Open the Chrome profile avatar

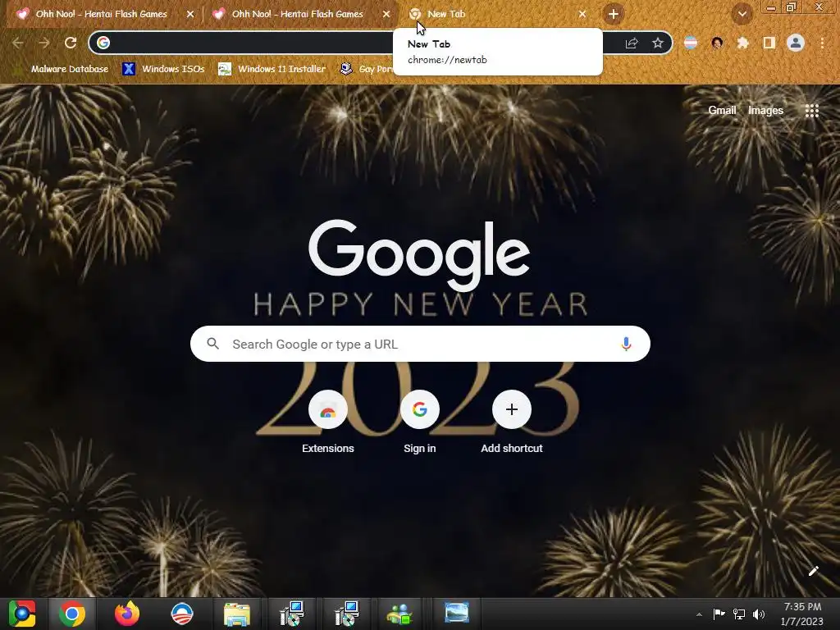click(796, 43)
